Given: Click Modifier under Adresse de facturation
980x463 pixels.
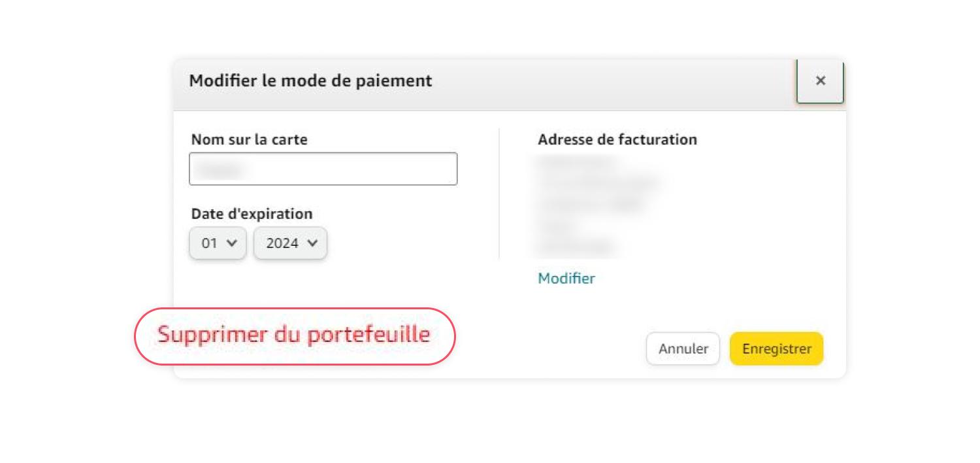Looking at the screenshot, I should pos(566,278).
